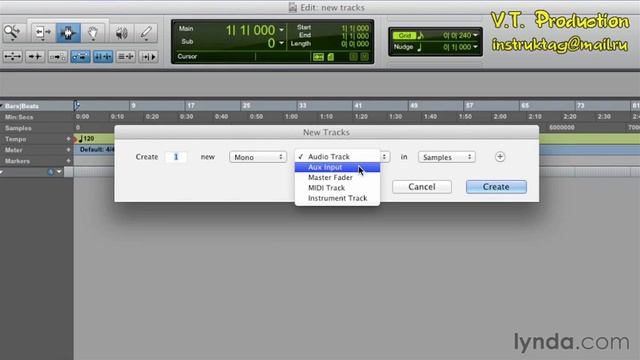
Task: Open Sub counter format dropdown arrow
Action: pos(281,43)
